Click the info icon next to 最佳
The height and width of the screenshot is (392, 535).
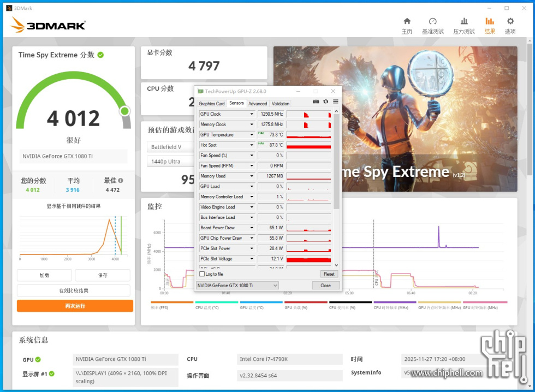(x=121, y=181)
